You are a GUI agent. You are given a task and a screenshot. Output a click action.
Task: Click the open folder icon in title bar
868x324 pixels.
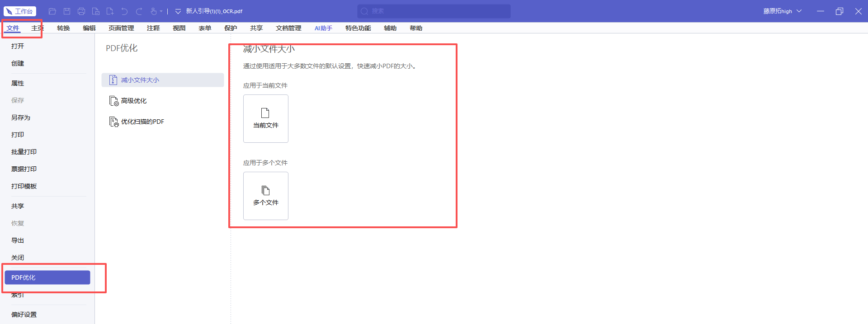click(x=52, y=11)
